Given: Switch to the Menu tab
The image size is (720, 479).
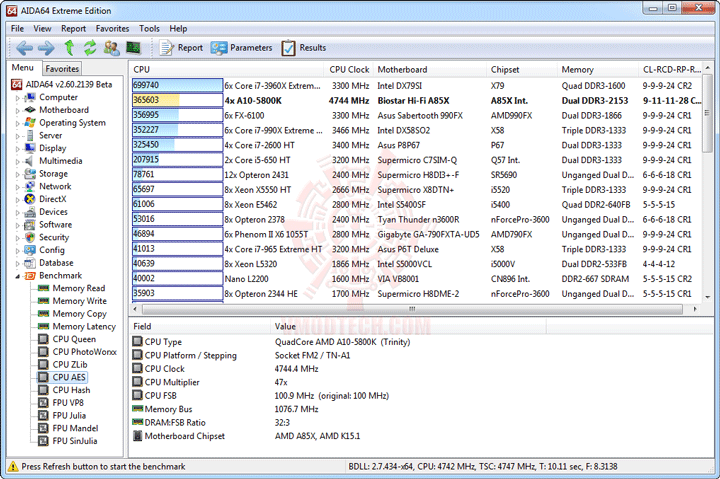Looking at the screenshot, I should 23,68.
